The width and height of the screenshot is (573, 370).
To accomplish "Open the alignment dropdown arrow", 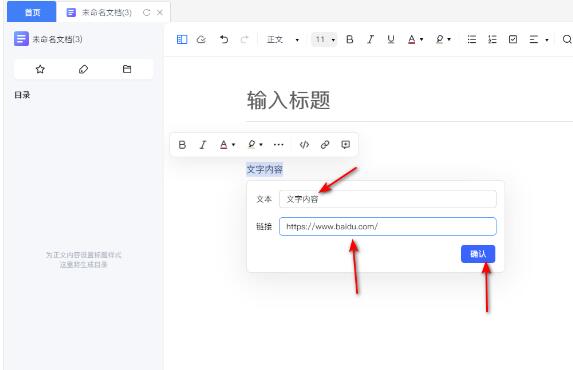I will [x=547, y=39].
